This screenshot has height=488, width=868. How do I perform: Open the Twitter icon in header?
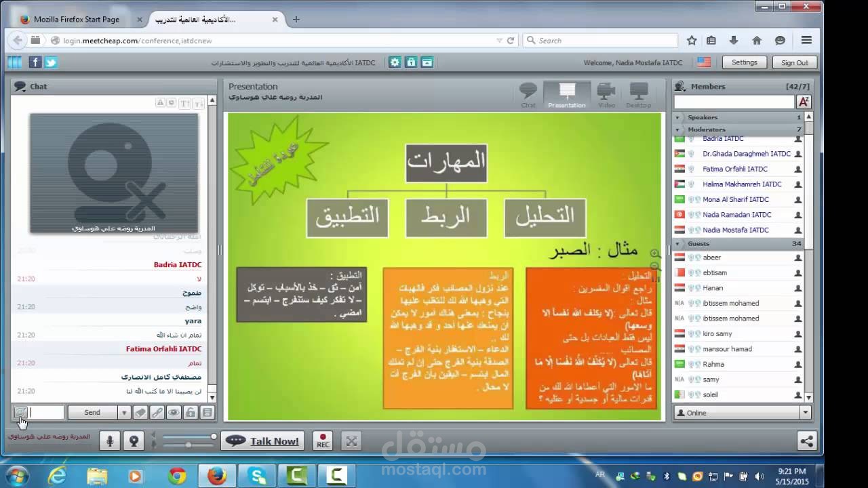tap(51, 62)
